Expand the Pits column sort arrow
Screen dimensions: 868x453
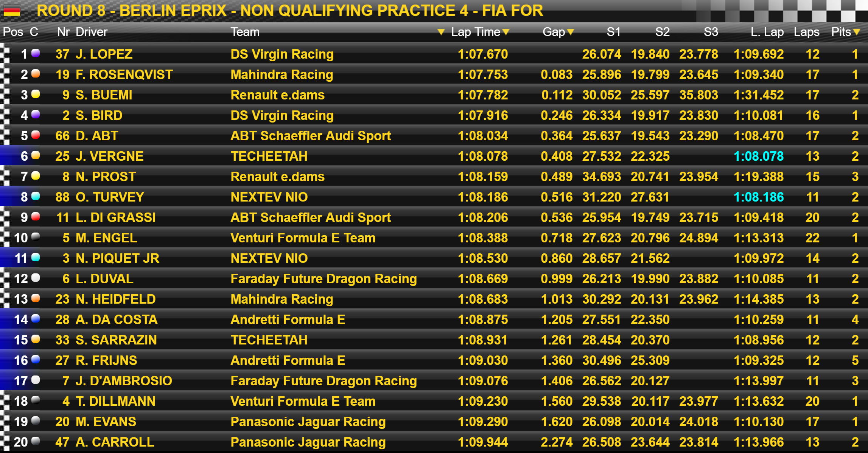857,32
